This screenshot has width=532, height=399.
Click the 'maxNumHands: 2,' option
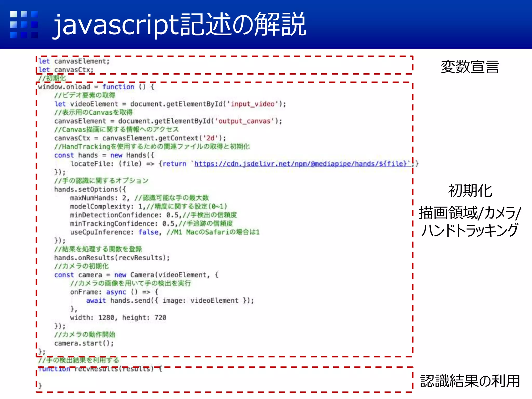[x=100, y=198]
